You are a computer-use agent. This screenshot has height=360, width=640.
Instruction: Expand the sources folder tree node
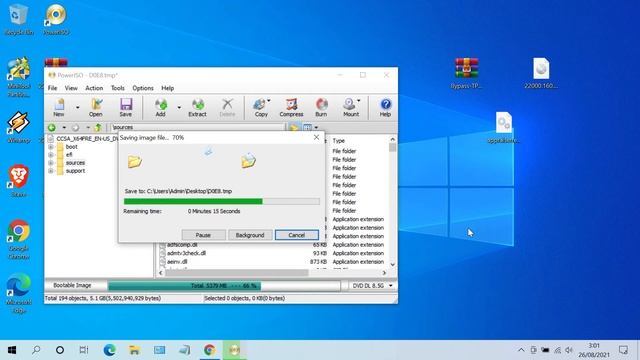click(51, 163)
